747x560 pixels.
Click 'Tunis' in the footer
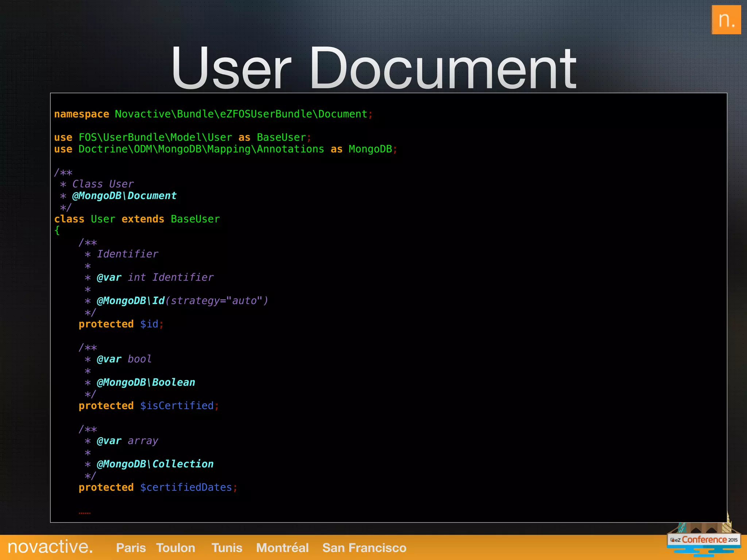[227, 548]
